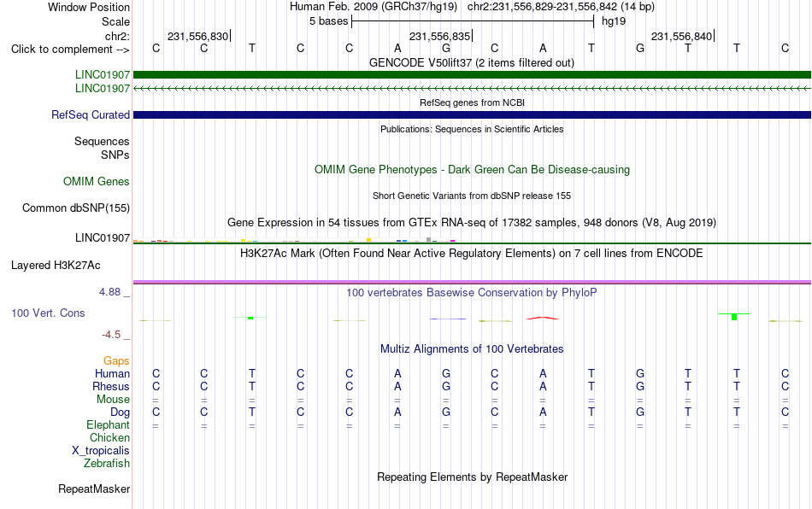Open the H3K27Ac Mark track title
The image size is (812, 509).
tap(472, 254)
